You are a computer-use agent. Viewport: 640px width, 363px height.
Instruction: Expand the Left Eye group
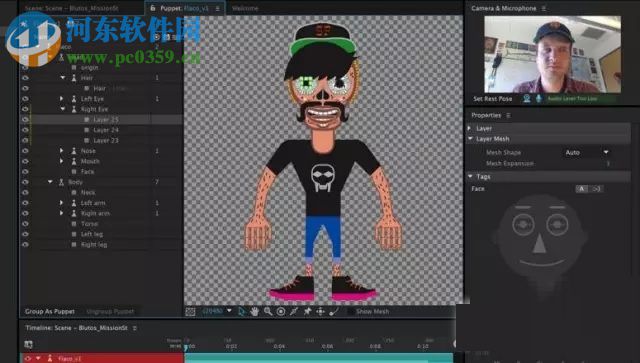point(62,99)
